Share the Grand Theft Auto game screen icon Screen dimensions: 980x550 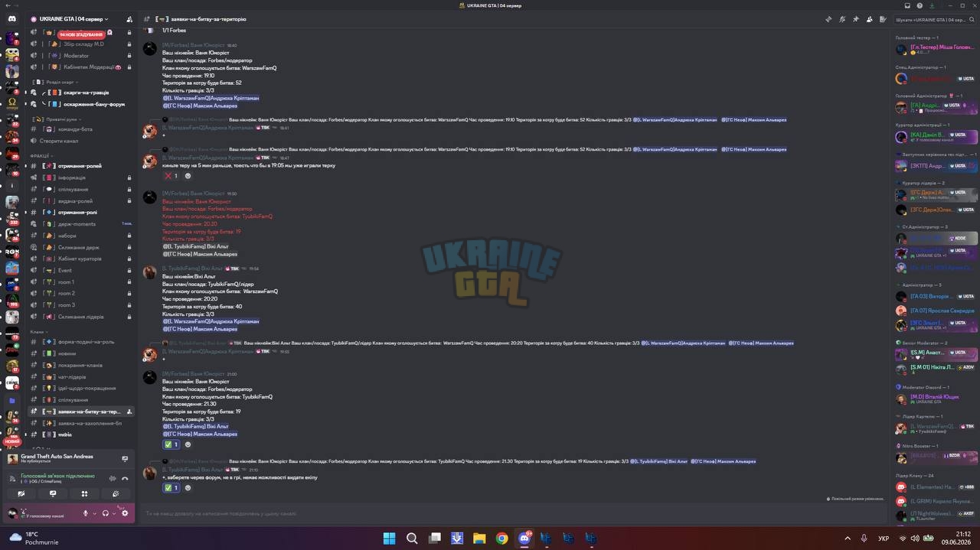pos(125,459)
